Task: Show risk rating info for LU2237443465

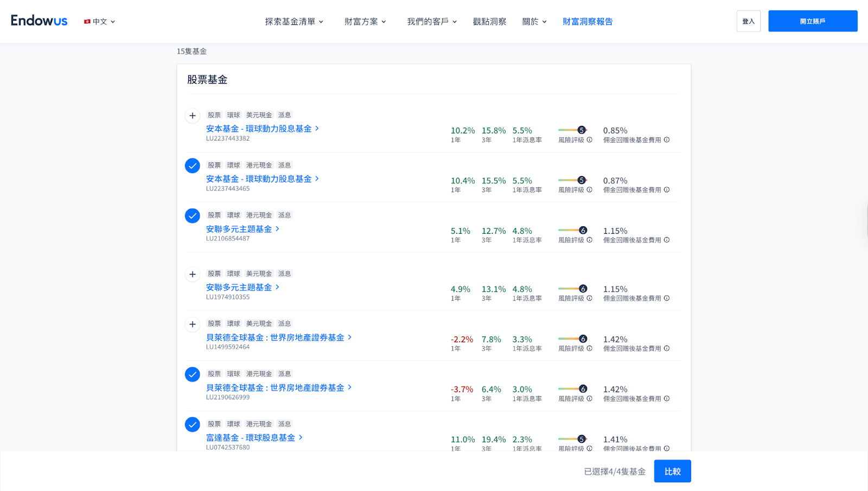Action: (589, 190)
